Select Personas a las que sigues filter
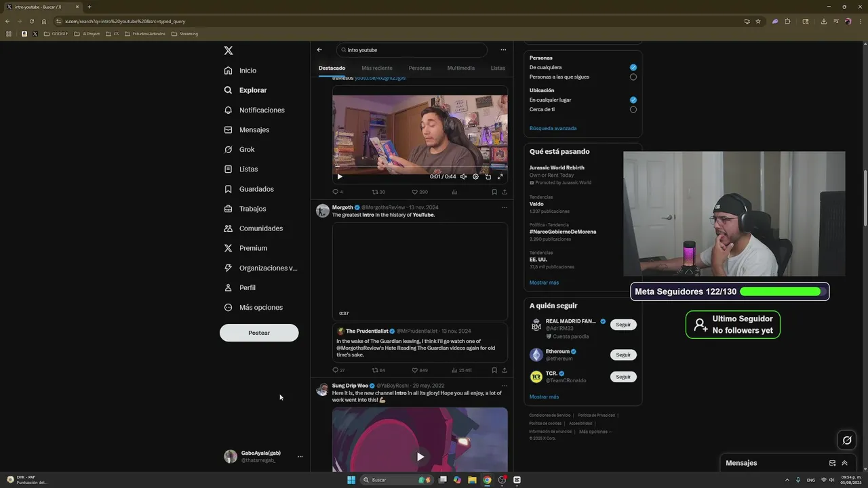868x488 pixels. coord(633,77)
